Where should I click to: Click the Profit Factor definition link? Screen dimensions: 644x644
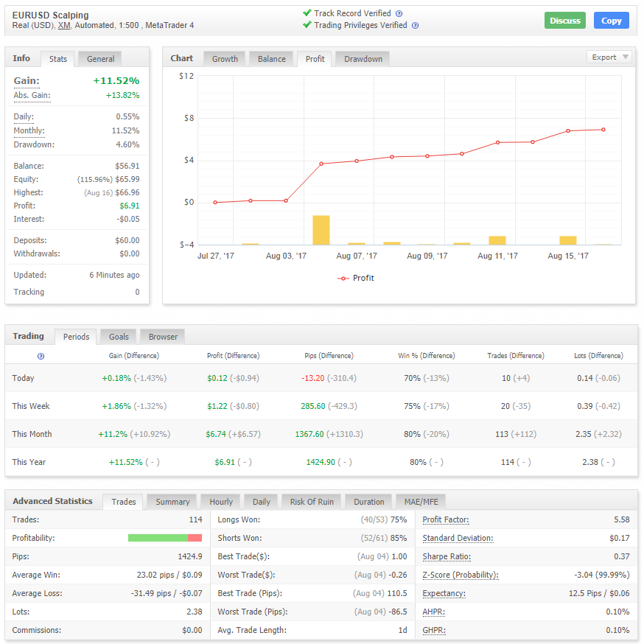coord(446,520)
